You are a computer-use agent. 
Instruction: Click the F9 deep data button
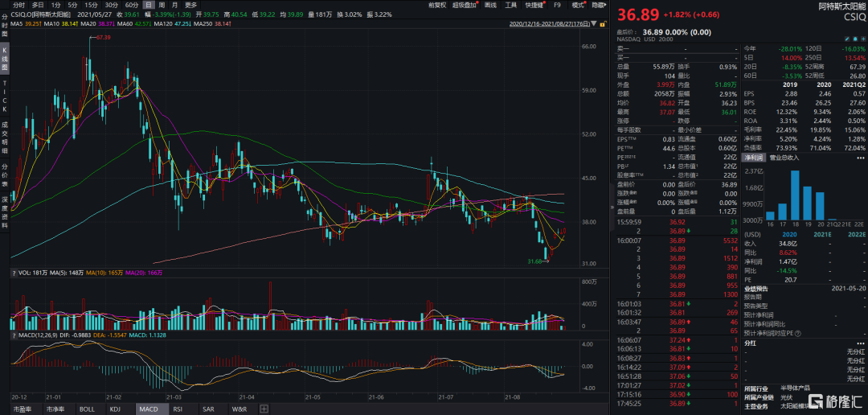click(557, 5)
